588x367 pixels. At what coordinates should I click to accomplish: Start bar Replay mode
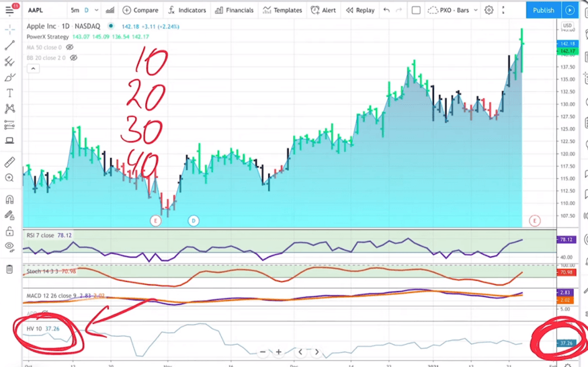coord(360,10)
